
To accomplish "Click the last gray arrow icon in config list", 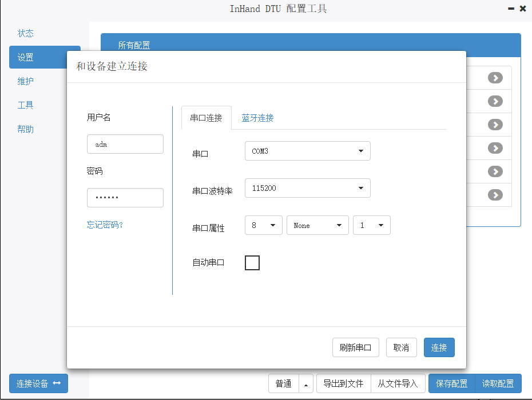I will click(495, 195).
